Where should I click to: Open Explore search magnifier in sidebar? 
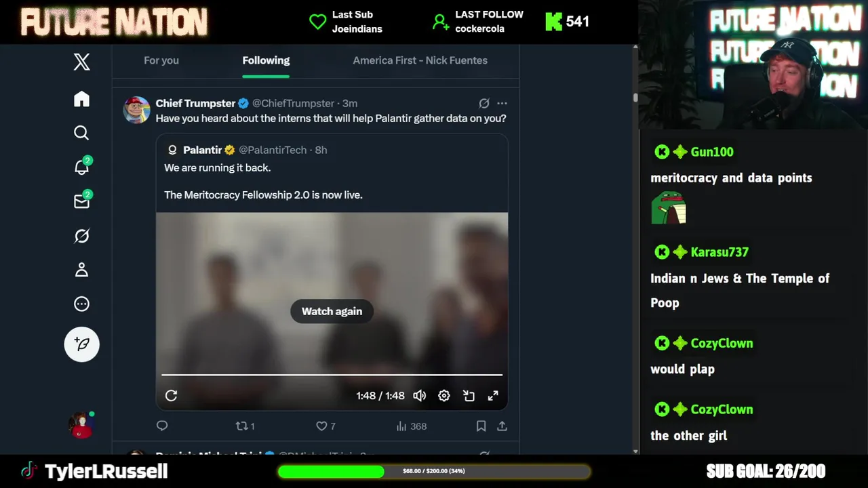(81, 133)
